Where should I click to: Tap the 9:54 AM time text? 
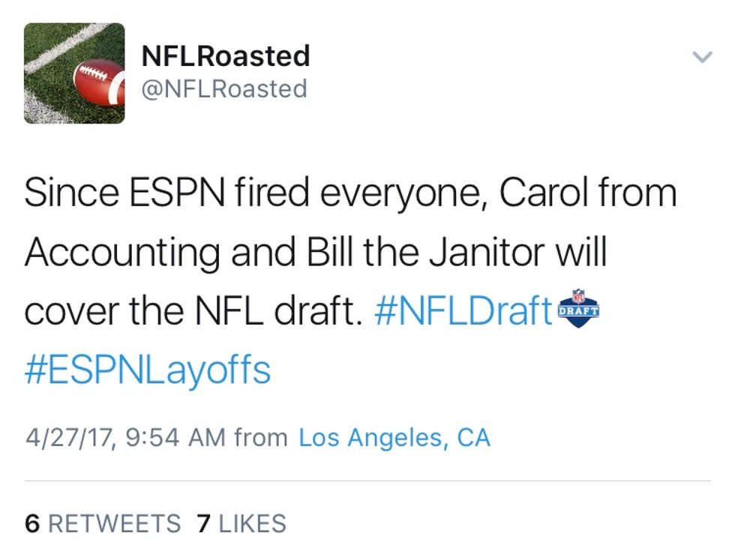click(x=175, y=437)
